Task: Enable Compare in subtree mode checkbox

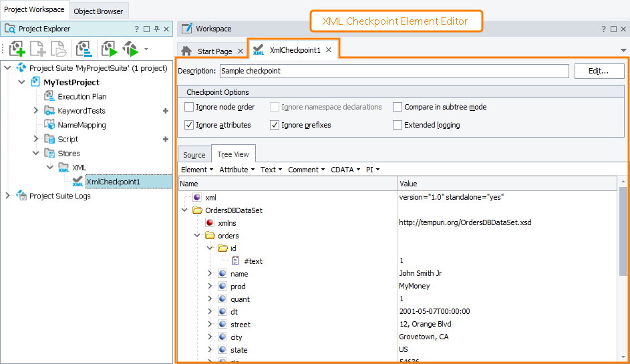Action: click(398, 107)
